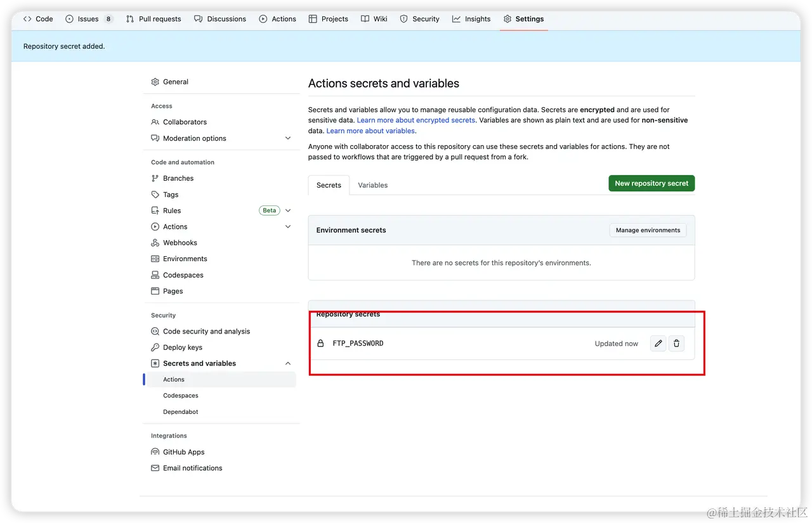Click the comment icon beside Moderation options

click(x=155, y=138)
